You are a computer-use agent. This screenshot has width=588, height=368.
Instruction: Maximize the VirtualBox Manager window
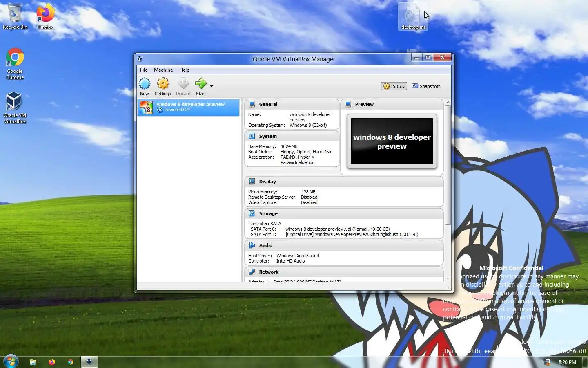[x=428, y=58]
